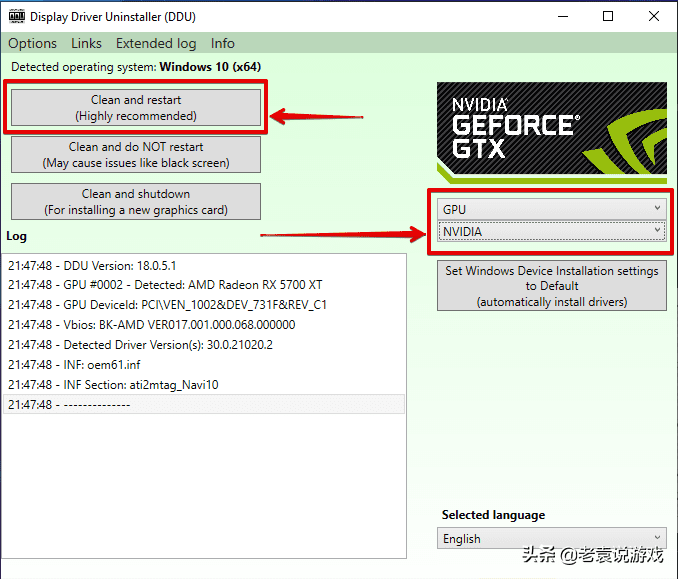Open the Options menu
679x579 pixels.
[32, 43]
